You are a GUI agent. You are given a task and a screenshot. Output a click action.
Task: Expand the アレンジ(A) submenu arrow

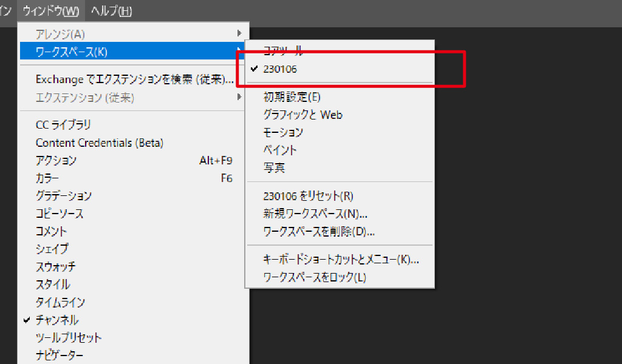[239, 33]
